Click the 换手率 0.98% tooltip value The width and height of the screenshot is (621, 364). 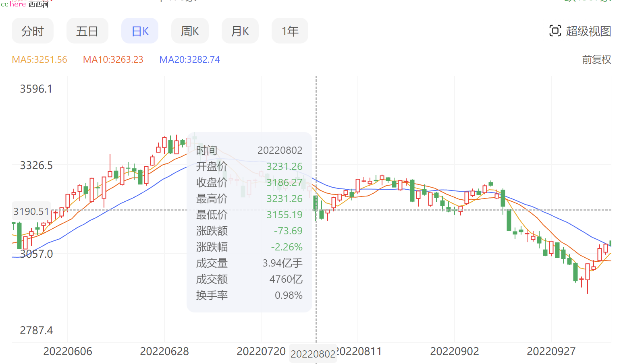(289, 295)
